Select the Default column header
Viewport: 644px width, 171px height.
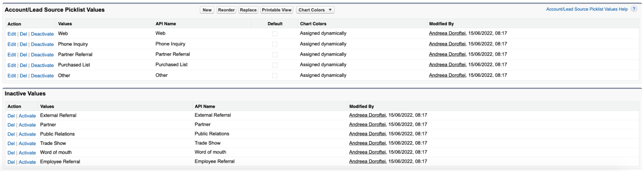pos(275,24)
